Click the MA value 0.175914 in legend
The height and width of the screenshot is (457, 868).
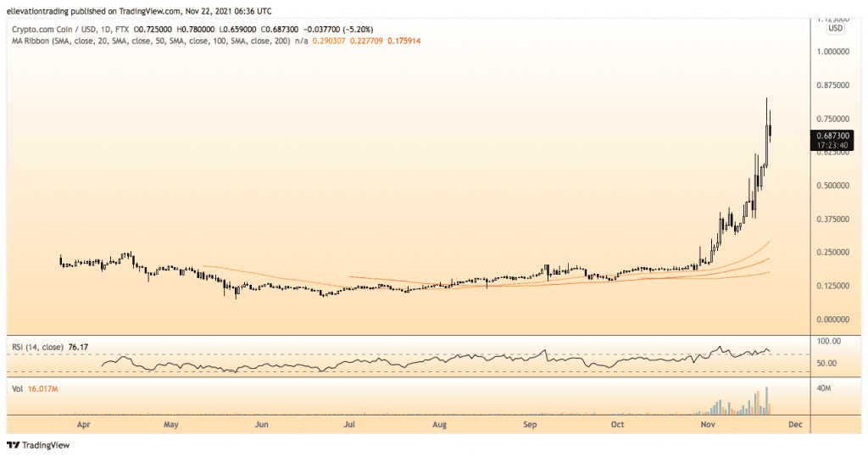(x=404, y=41)
